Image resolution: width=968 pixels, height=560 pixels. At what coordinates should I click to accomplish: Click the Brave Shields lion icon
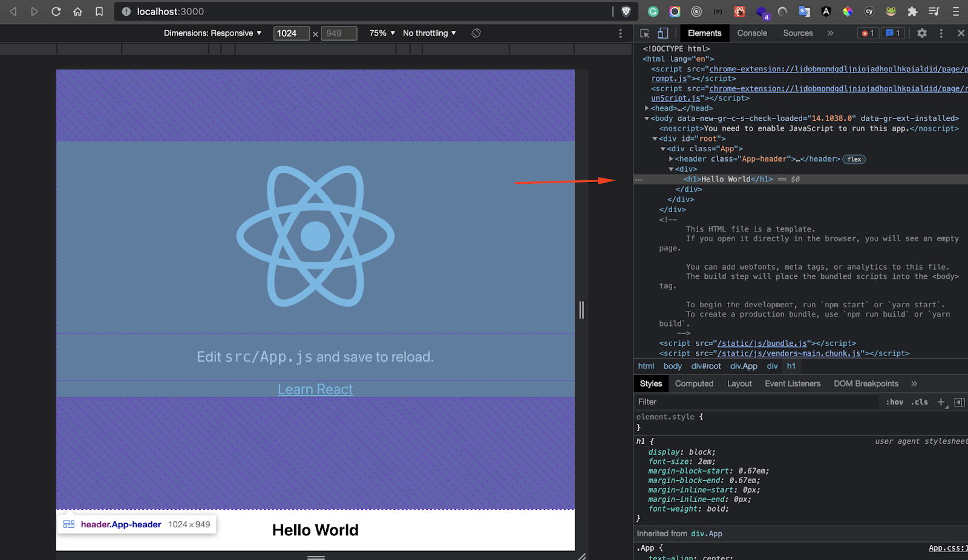click(x=626, y=11)
